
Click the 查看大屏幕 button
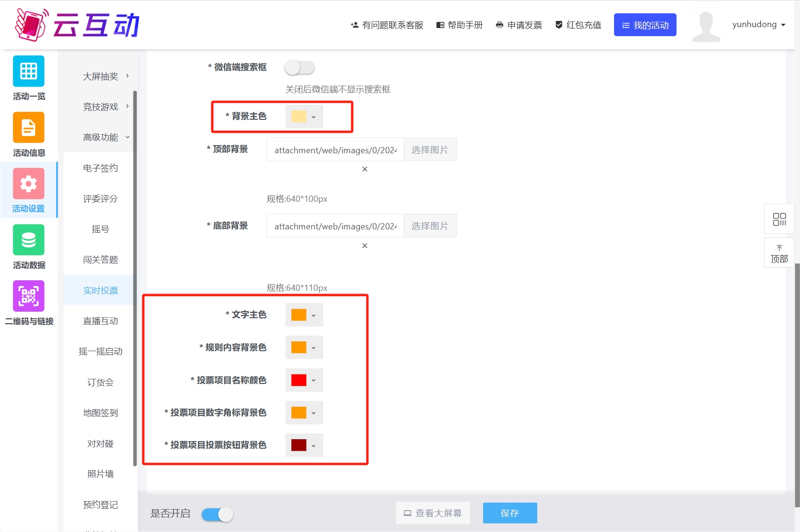pyautogui.click(x=433, y=513)
